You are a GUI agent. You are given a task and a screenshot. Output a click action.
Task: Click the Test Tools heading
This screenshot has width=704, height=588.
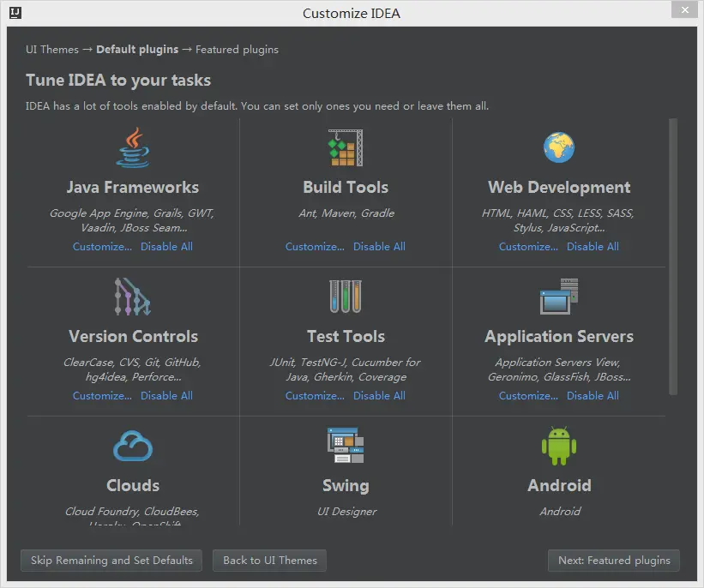(346, 336)
